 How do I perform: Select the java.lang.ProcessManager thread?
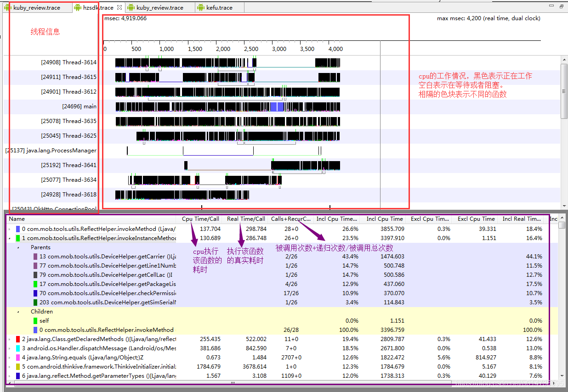pos(51,151)
